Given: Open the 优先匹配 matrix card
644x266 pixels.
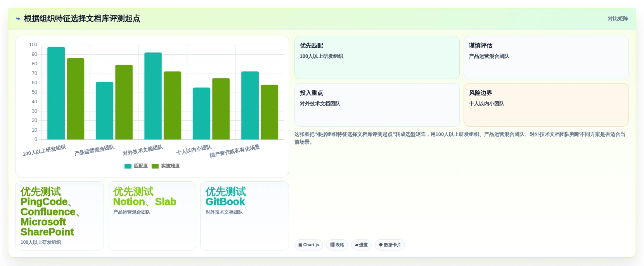Looking at the screenshot, I should 377,57.
